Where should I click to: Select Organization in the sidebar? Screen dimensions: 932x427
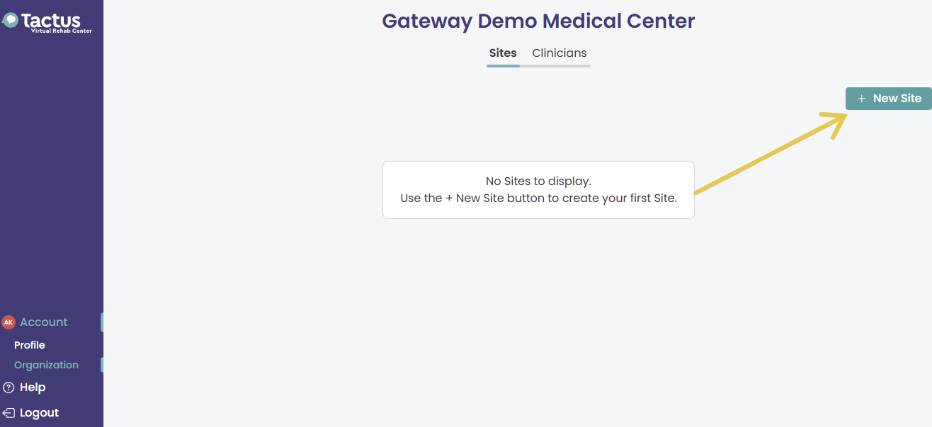[46, 365]
